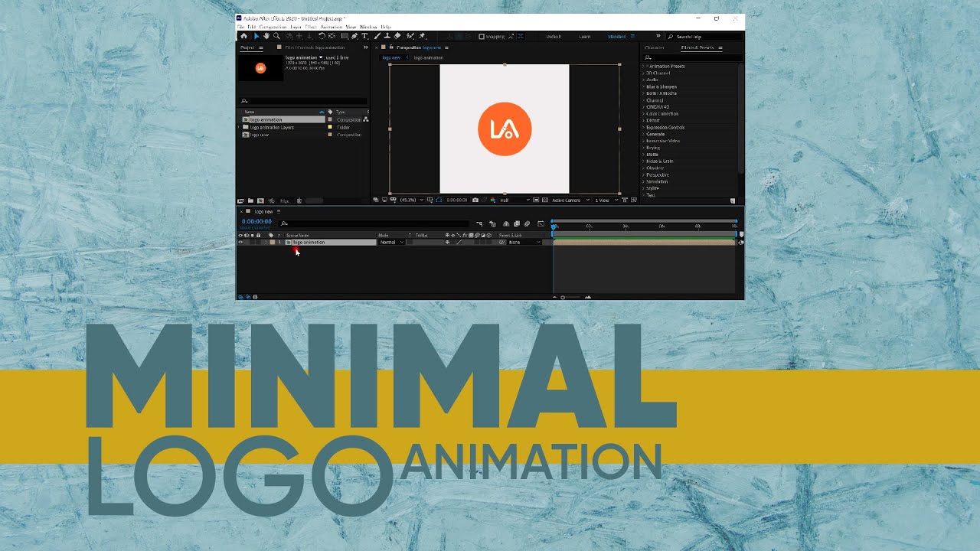980x551 pixels.
Task: Select the Home icon in the toolbar
Action: (x=243, y=36)
